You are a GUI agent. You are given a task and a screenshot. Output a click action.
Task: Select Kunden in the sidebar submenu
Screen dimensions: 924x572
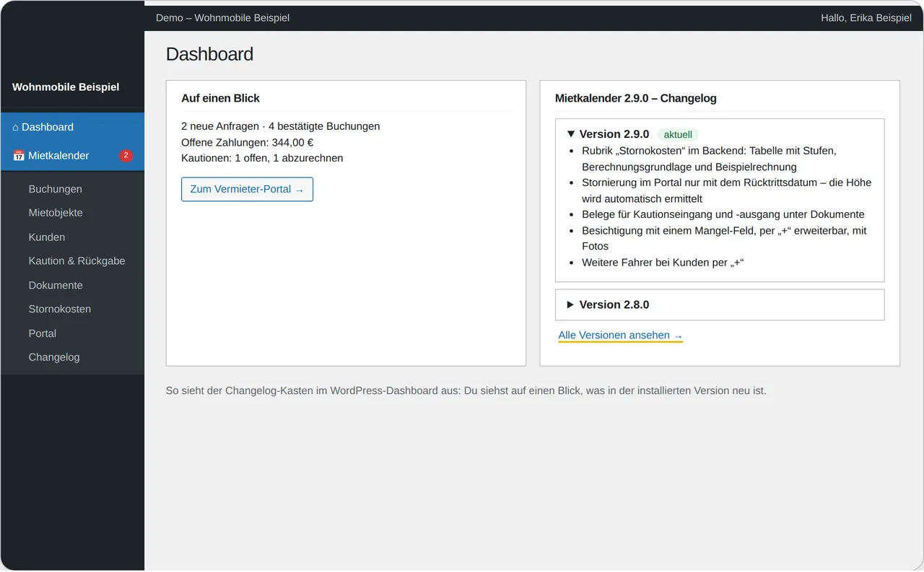point(47,237)
